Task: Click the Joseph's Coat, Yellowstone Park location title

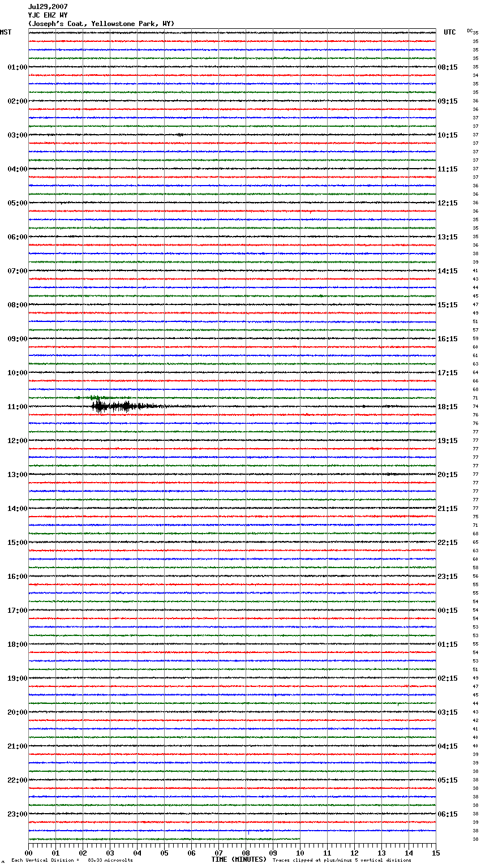Action: pos(101,24)
